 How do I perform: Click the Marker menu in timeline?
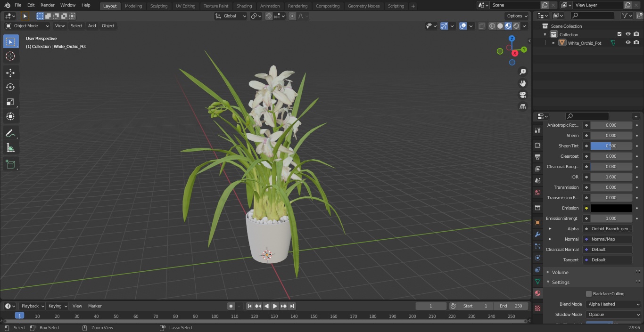click(95, 306)
